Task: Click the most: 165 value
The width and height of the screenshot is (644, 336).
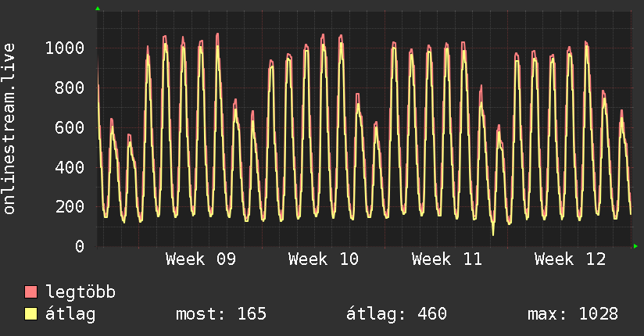Action: (221, 314)
